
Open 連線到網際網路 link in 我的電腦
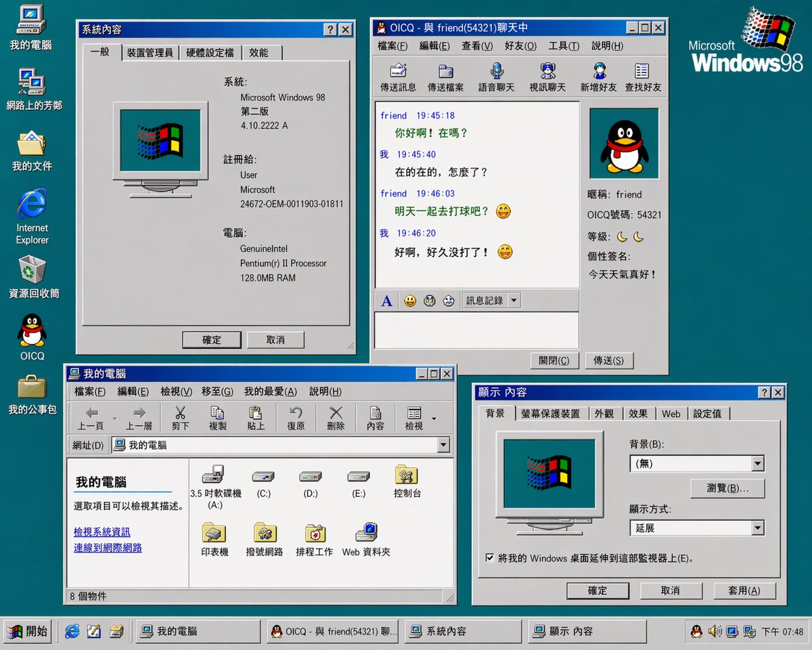tap(108, 548)
